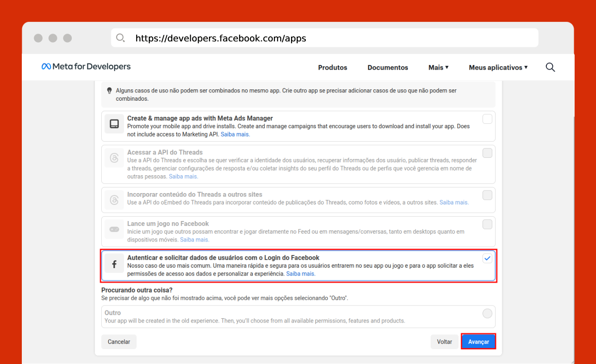Click Incorporar conteúdo do Threads a outros sites
The height and width of the screenshot is (364, 596).
pos(195,194)
